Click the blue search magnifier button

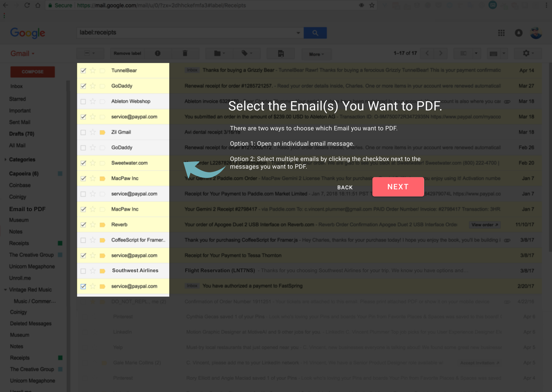(315, 33)
